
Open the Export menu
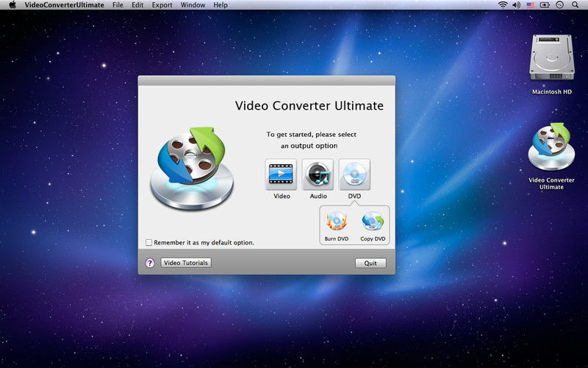162,5
